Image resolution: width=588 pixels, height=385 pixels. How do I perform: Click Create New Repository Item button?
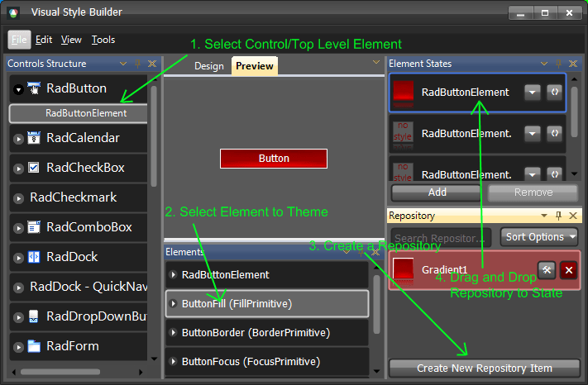coord(485,368)
